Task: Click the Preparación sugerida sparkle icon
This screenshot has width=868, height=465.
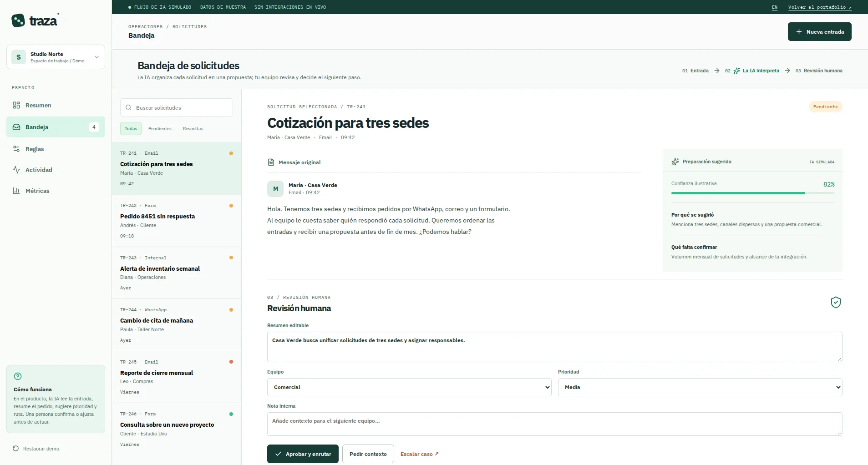Action: [x=675, y=162]
